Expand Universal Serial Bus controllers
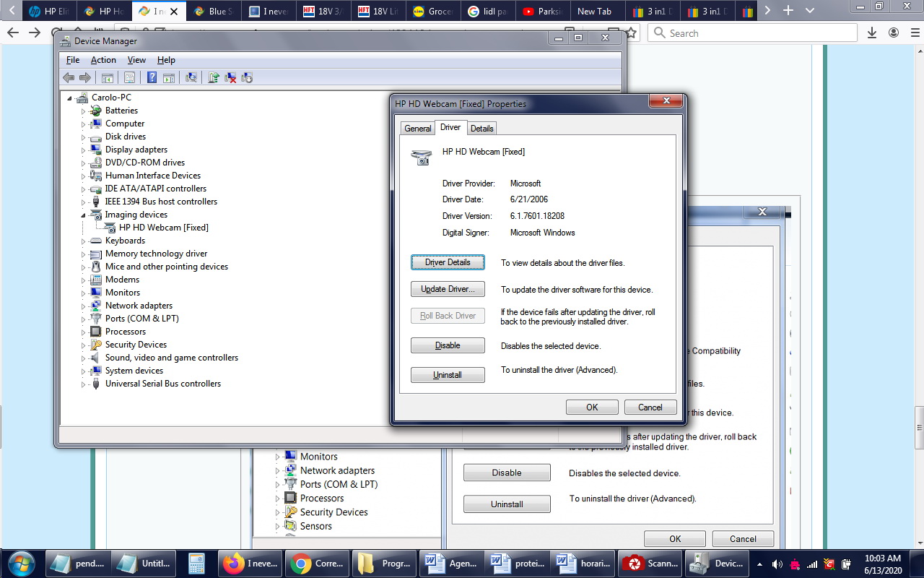 pyautogui.click(x=84, y=384)
